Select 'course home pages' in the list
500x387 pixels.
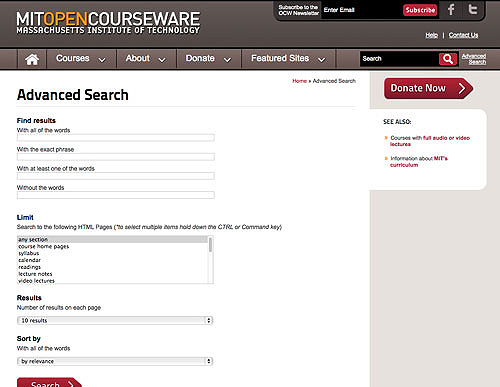[112, 246]
